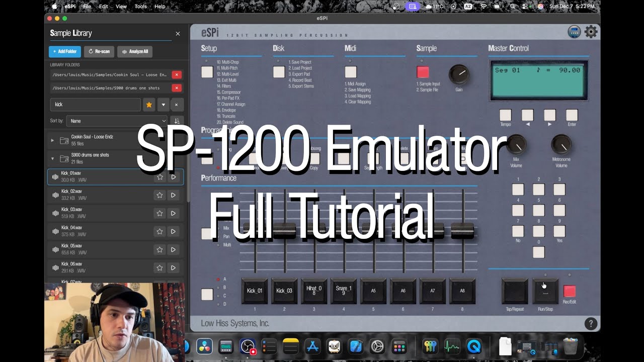This screenshot has width=644, height=362.
Task: Trigger the Snare_1 pad 4
Action: click(x=344, y=291)
